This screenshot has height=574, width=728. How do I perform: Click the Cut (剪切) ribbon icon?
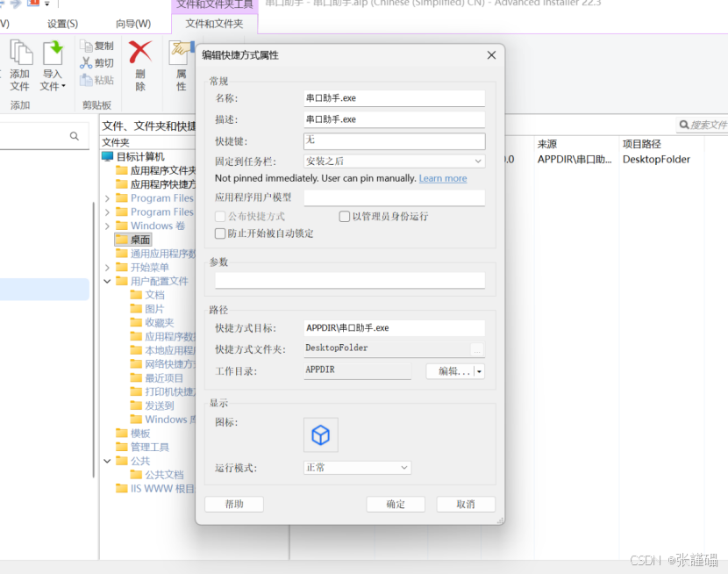tap(86, 62)
